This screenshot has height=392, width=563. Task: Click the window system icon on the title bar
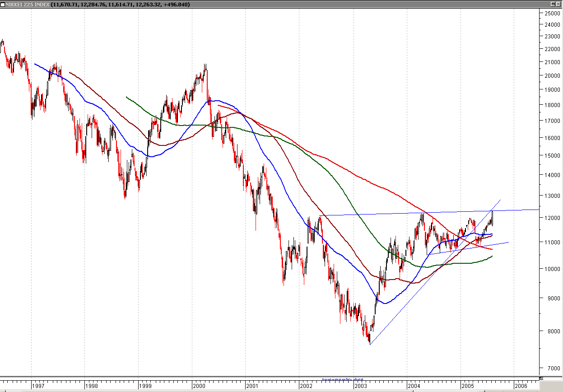(3, 4)
